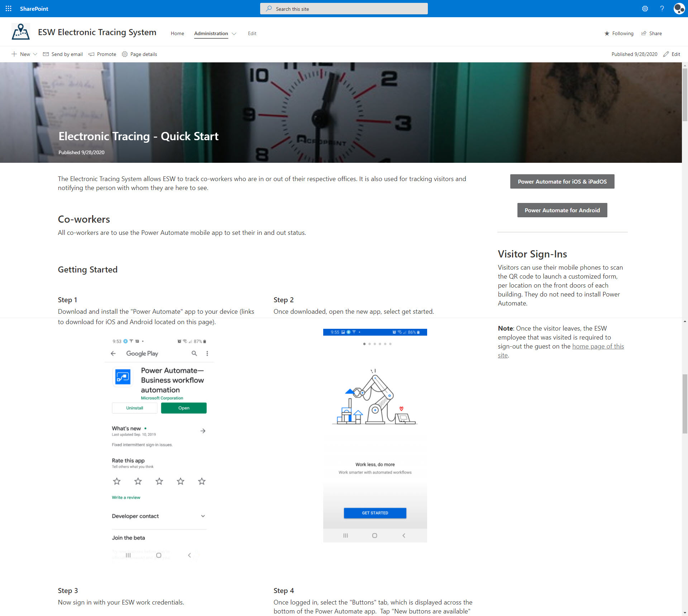Open the user account profile picture
The width and height of the screenshot is (688, 616).
tap(679, 9)
